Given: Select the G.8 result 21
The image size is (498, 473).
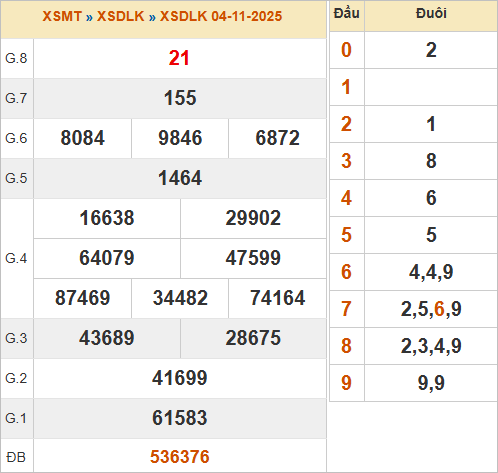Looking at the screenshot, I should click(179, 58).
